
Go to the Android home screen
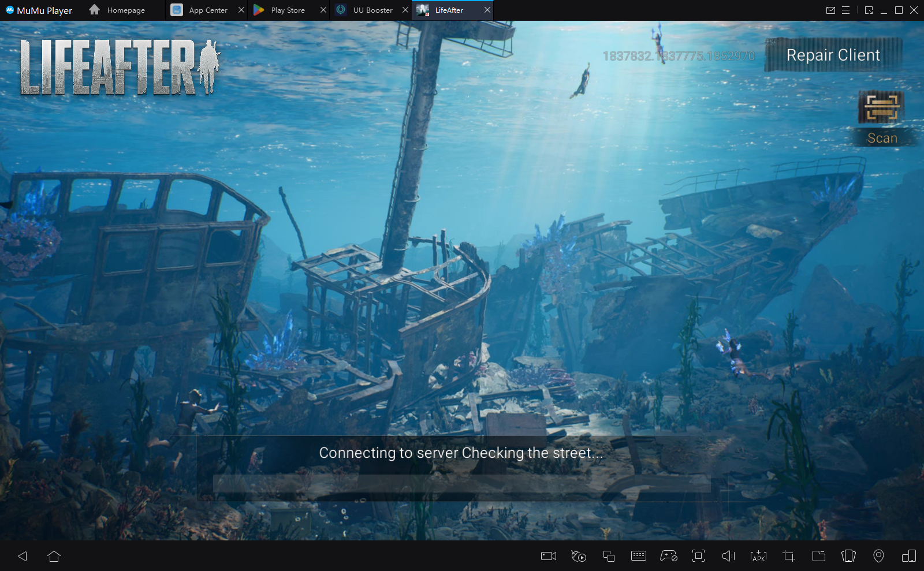click(54, 556)
